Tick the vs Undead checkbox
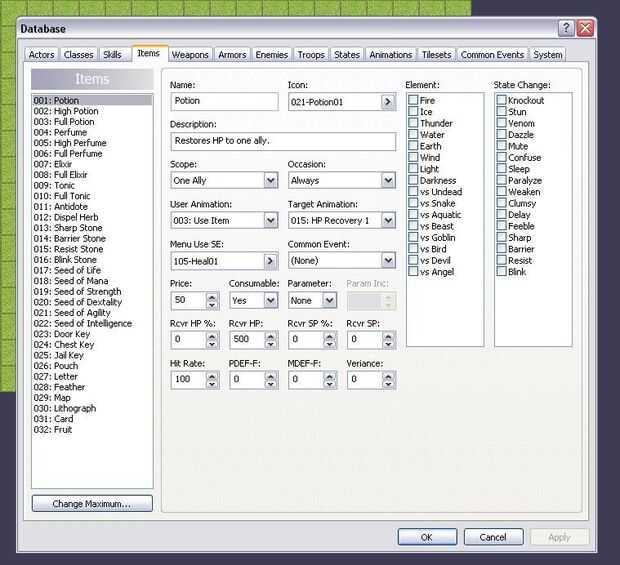 [x=413, y=191]
